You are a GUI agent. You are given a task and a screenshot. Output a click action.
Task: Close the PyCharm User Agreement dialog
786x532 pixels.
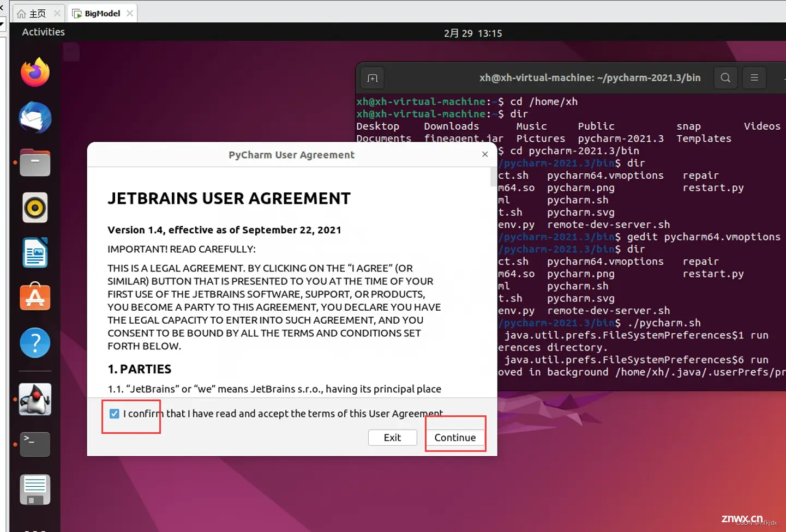[485, 154]
